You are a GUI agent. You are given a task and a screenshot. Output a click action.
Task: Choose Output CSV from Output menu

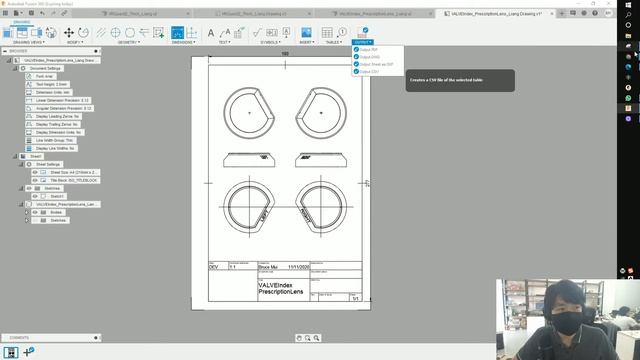click(x=378, y=71)
